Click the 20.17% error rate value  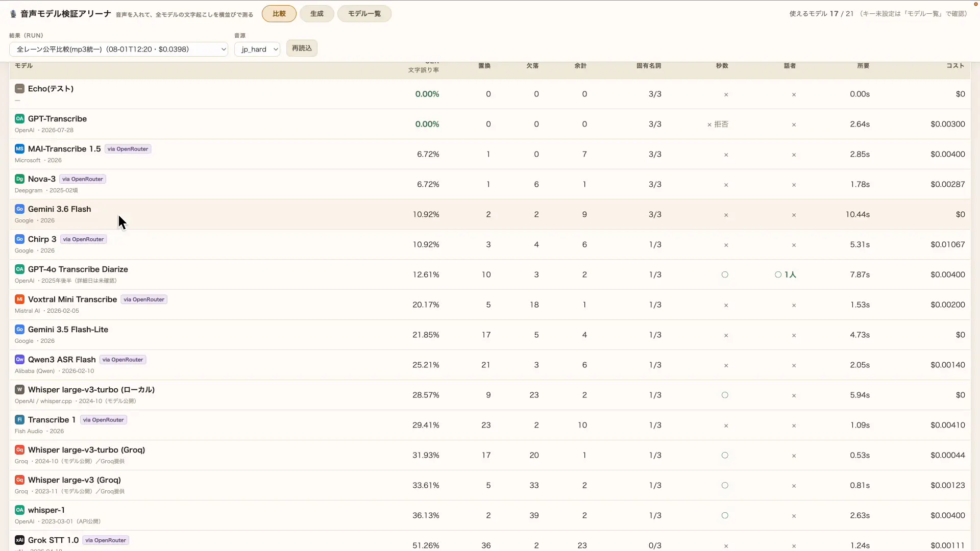coord(426,305)
